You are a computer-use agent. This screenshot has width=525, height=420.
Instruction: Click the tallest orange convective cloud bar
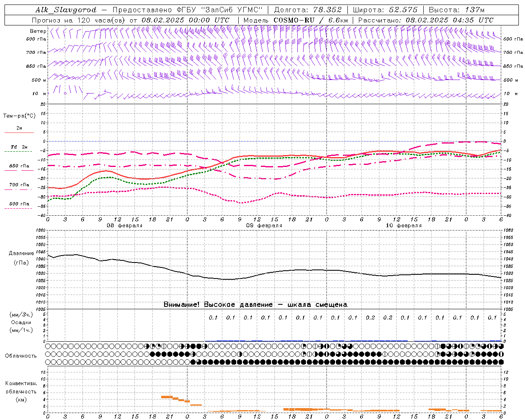tap(167, 397)
